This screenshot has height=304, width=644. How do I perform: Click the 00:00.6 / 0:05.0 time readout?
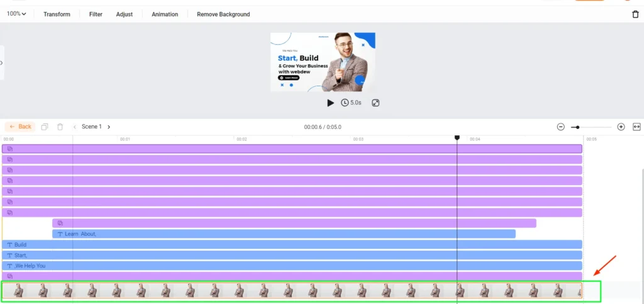tap(323, 127)
